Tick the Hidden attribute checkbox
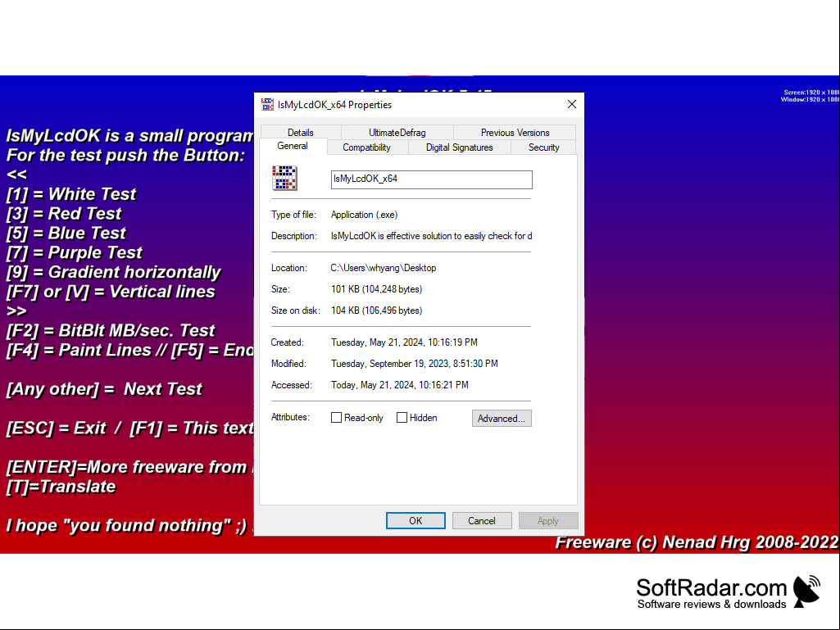 (x=402, y=418)
